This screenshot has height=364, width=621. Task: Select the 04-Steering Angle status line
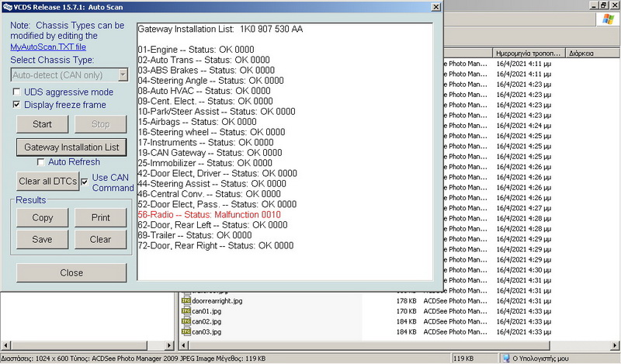[211, 81]
